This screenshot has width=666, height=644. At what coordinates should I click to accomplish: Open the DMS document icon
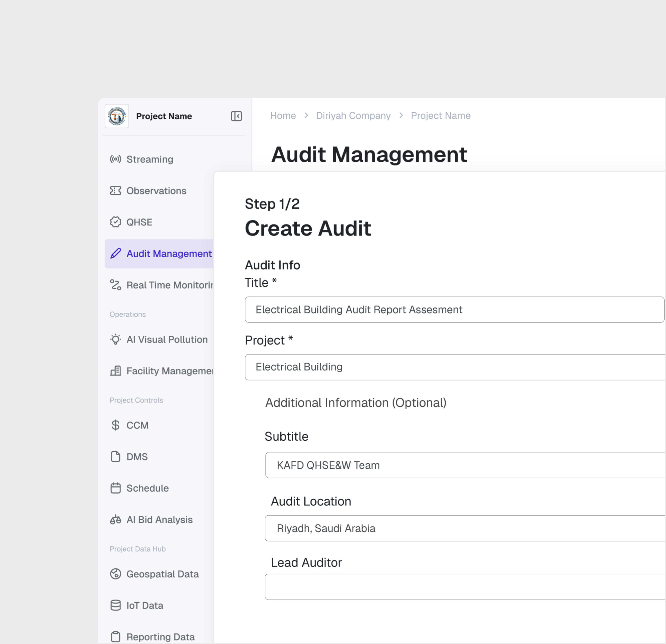(x=116, y=457)
